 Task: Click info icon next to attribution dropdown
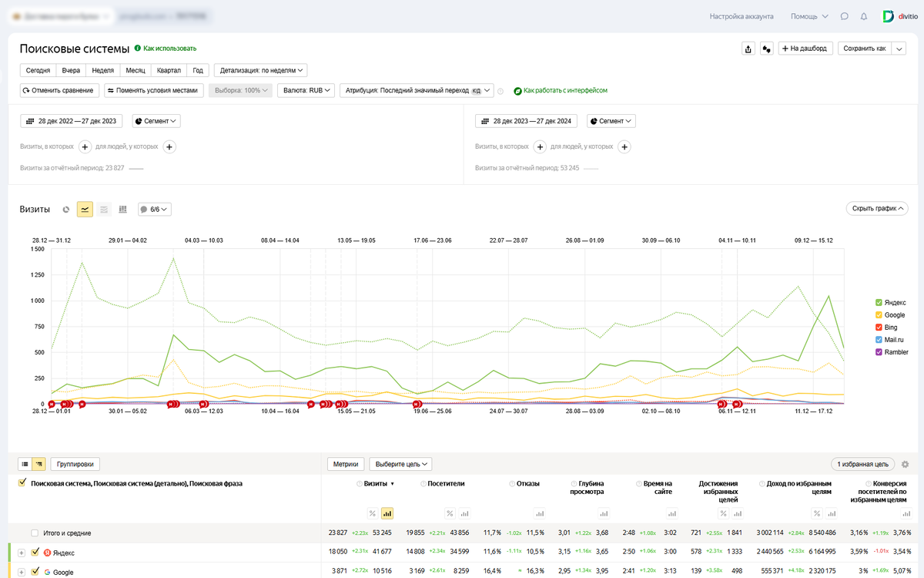500,91
